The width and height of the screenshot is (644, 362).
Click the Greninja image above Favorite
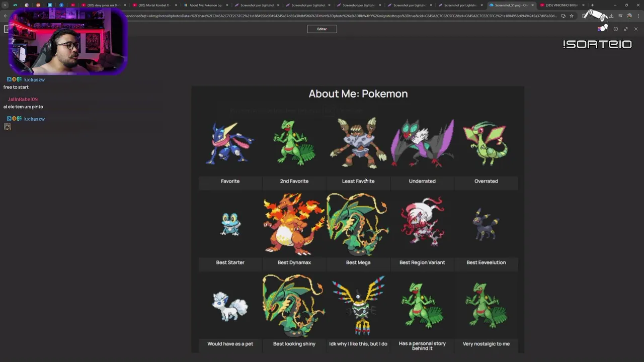pos(230,144)
